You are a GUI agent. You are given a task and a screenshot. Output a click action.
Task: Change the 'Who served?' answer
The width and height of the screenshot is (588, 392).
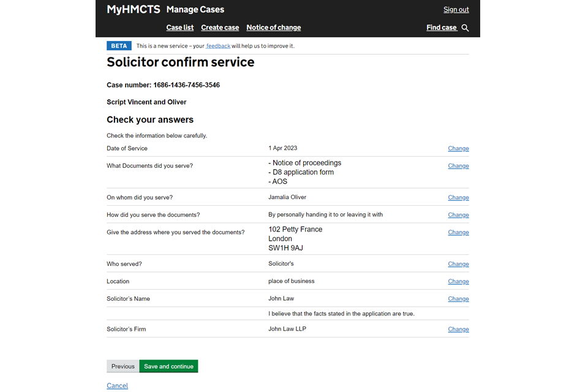[x=458, y=264]
